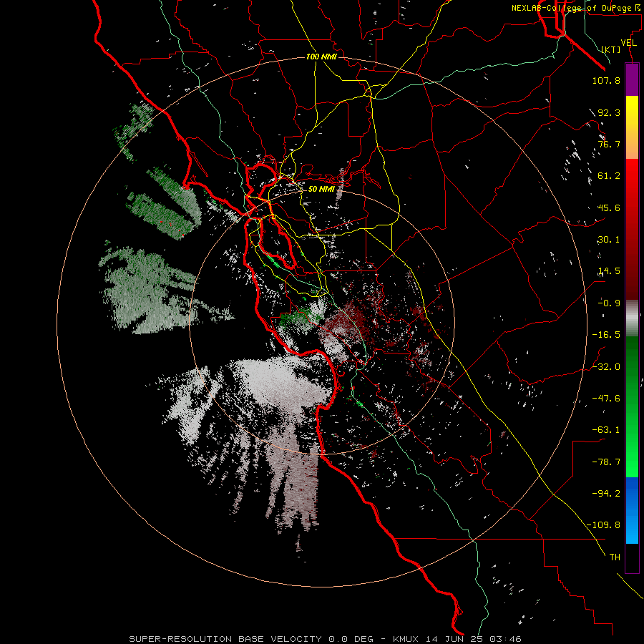
Task: Select the -0.9 legend value
Action: point(609,303)
